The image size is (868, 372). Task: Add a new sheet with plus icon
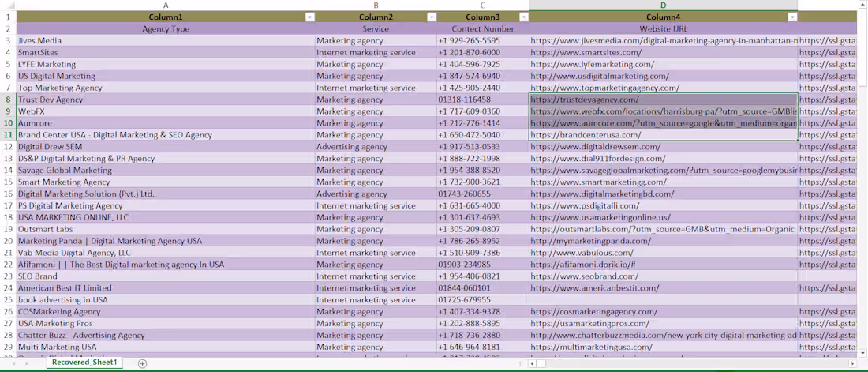point(142,363)
